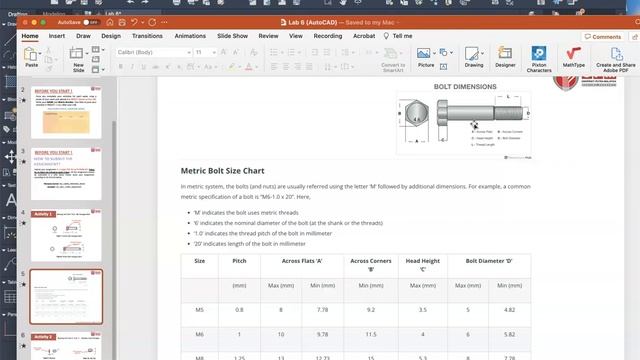Open the Shapes dropdown icon
640x360 pixels.
click(446, 53)
